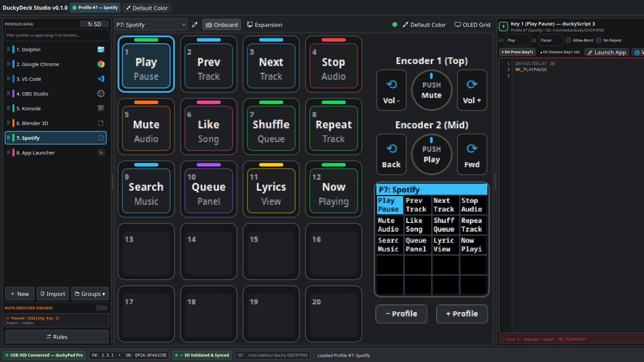Click the Google Chrome icon in profile list
The image size is (644, 362).
pos(101,64)
